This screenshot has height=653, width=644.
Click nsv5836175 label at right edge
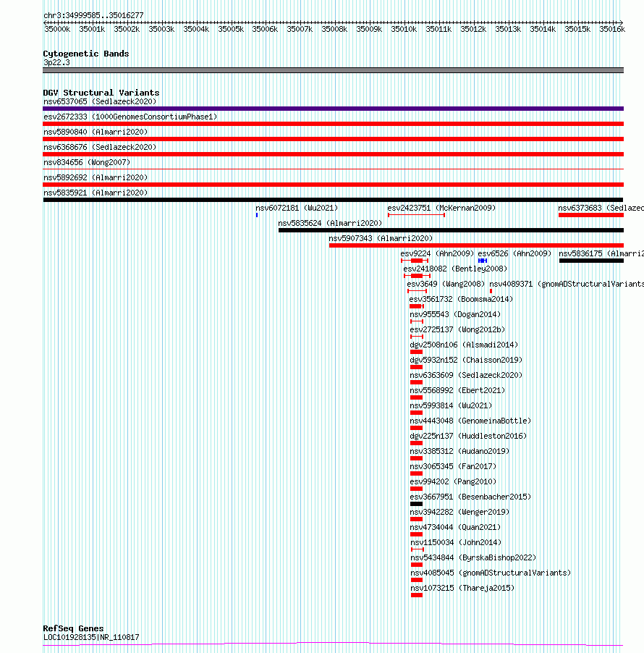pyautogui.click(x=601, y=253)
